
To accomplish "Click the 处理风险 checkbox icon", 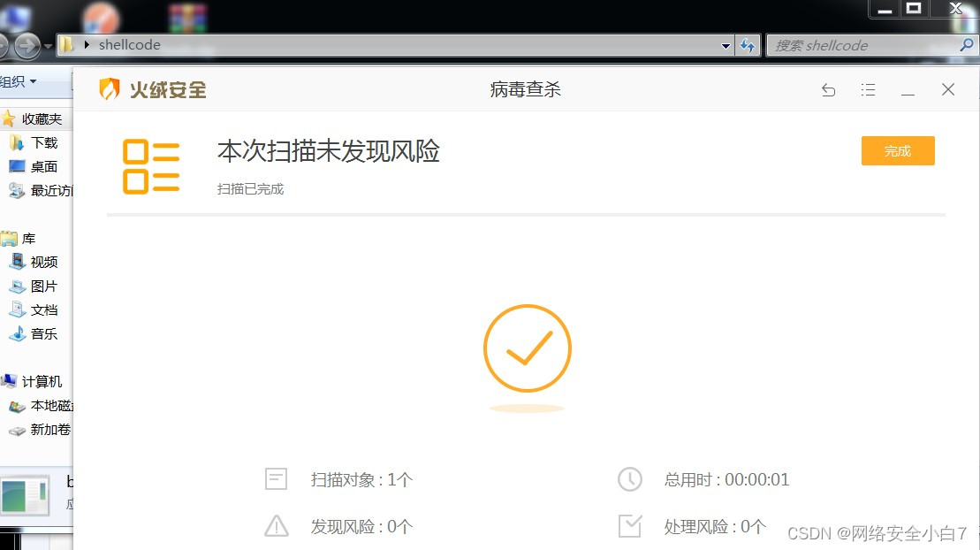I will pos(629,525).
